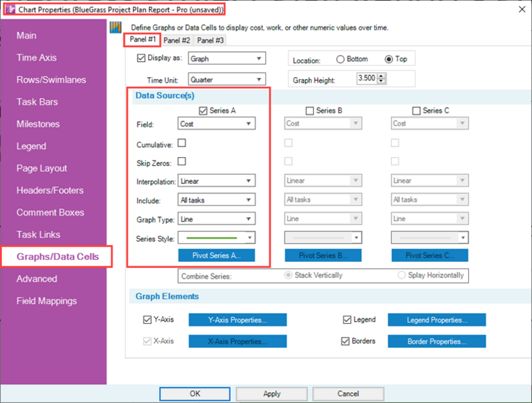This screenshot has height=403, width=532.
Task: Open the Milestones section
Action: 38,124
